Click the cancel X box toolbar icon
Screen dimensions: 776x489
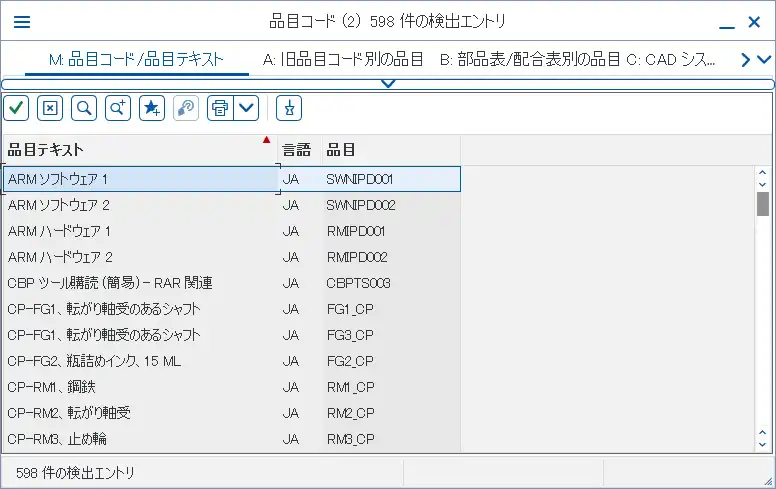(x=50, y=108)
